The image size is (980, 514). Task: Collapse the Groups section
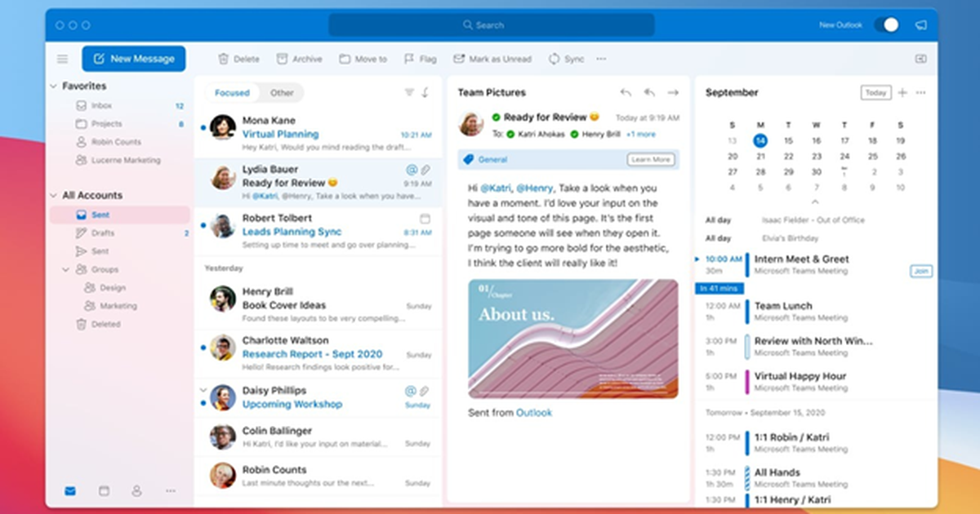tap(67, 269)
